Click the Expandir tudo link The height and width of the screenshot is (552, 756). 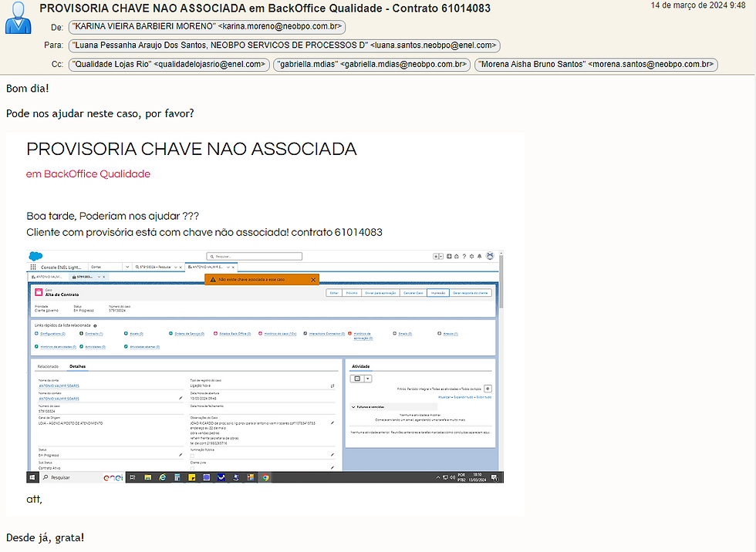(464, 397)
